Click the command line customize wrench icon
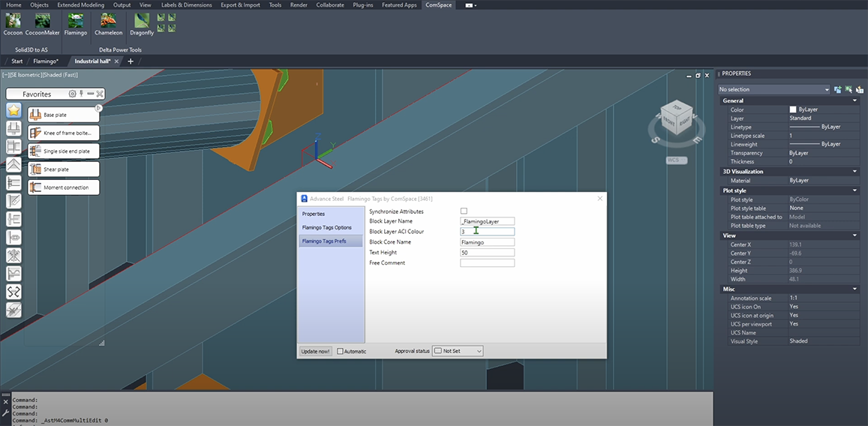Image resolution: width=868 pixels, height=426 pixels. [5, 412]
